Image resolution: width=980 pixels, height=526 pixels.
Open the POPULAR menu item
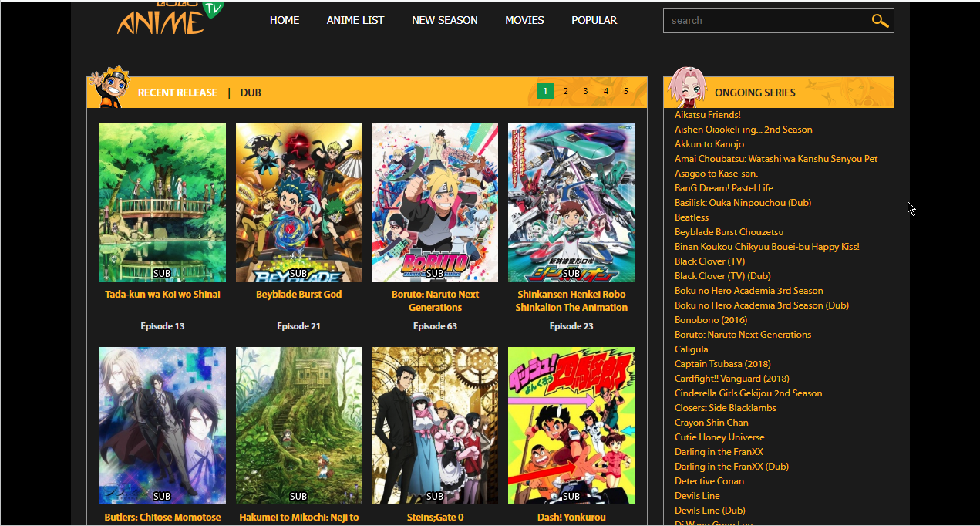tap(594, 20)
